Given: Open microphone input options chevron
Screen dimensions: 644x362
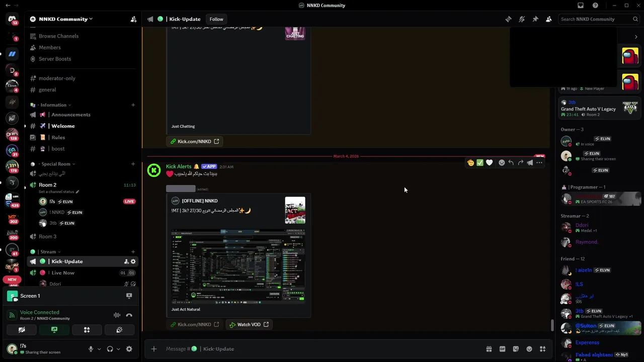Looking at the screenshot, I should pyautogui.click(x=99, y=349).
